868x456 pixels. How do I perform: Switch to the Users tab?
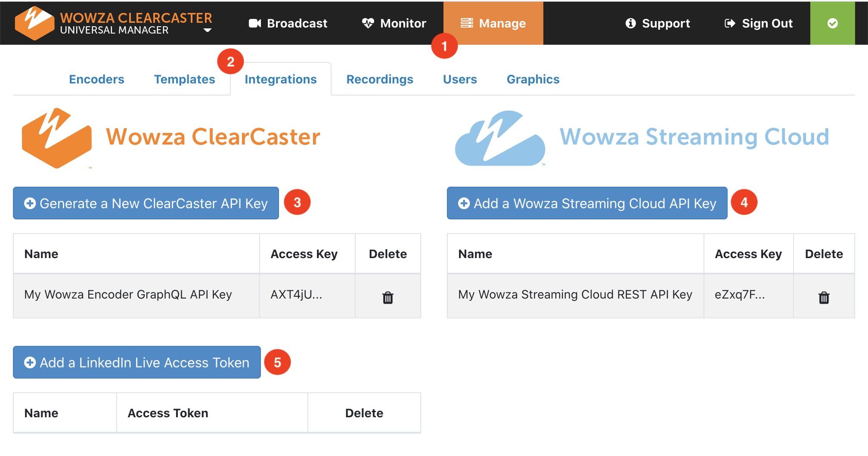click(460, 79)
